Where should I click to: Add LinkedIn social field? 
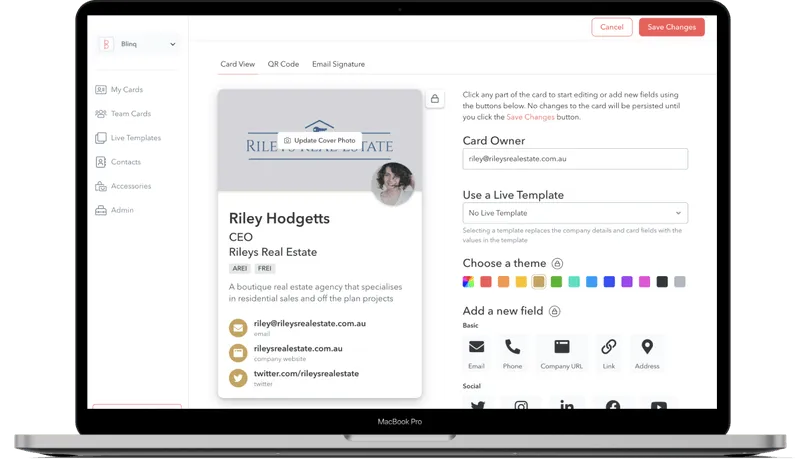pos(567,405)
